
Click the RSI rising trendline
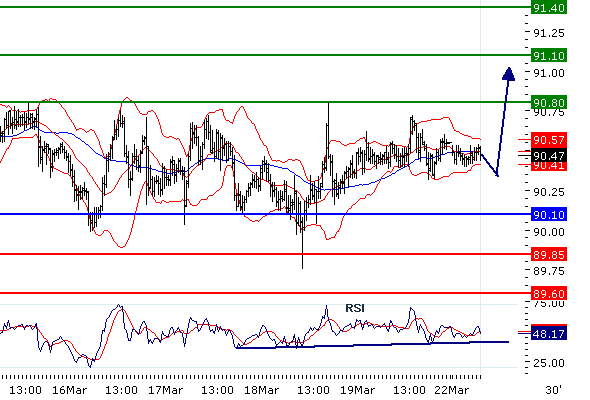[372, 345]
